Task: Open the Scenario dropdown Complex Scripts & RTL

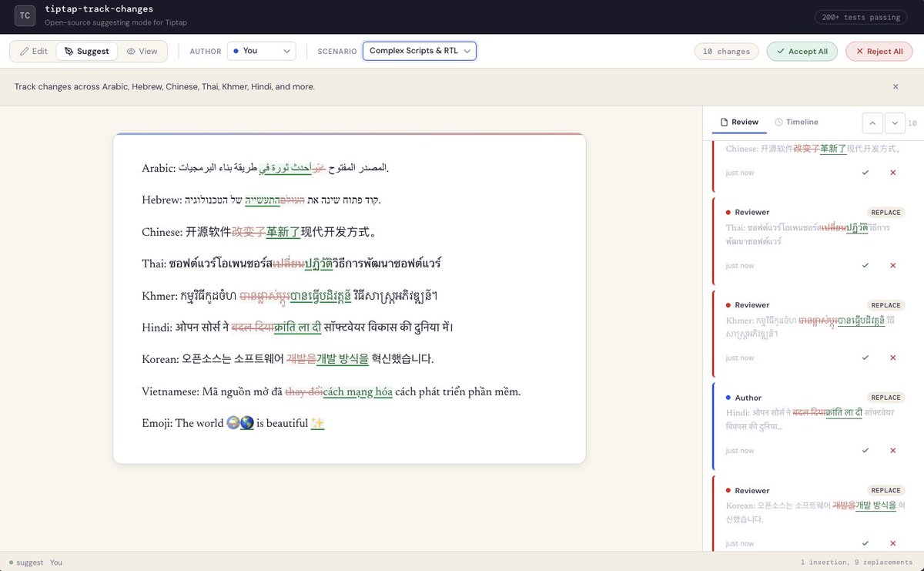Action: coord(420,51)
